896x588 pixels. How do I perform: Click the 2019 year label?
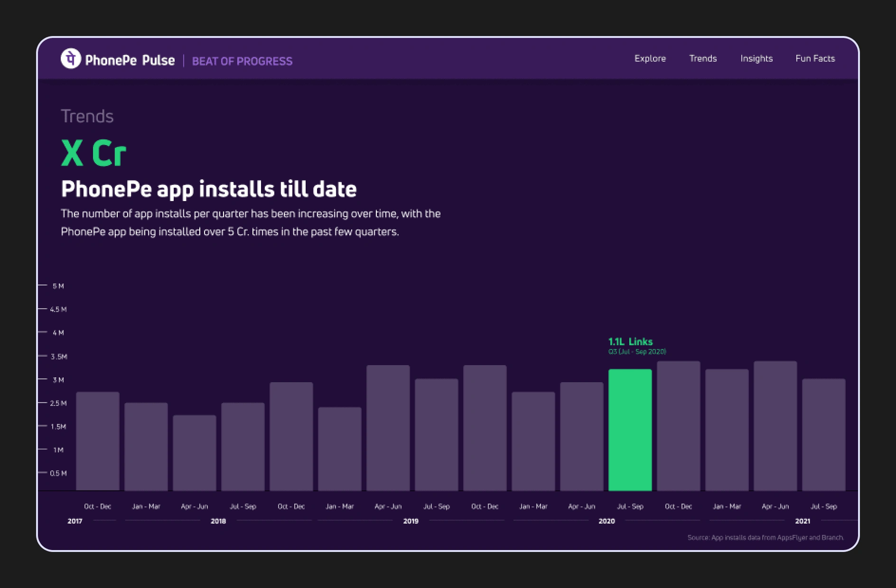411,521
